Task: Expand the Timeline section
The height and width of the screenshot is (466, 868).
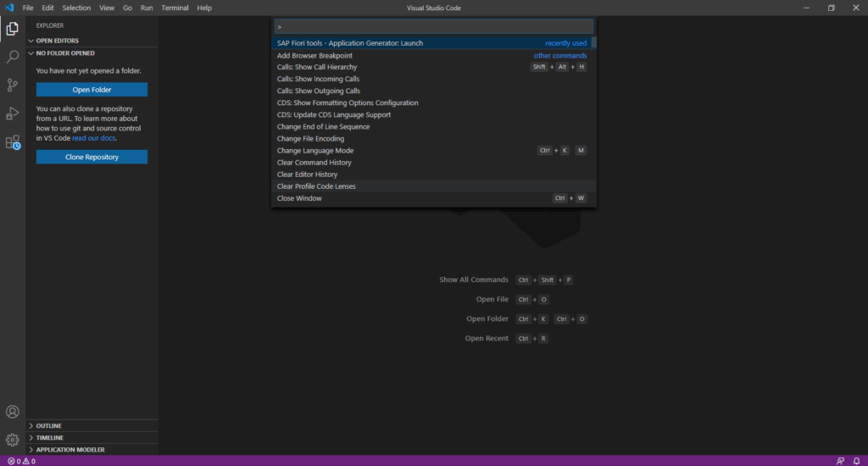Action: click(x=92, y=438)
